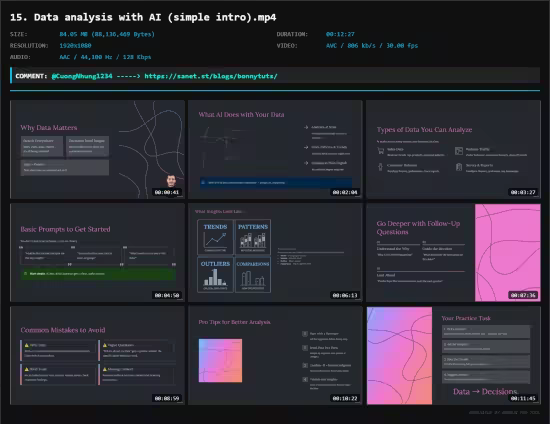Click the 00:08:59 timestamp label

(167, 398)
